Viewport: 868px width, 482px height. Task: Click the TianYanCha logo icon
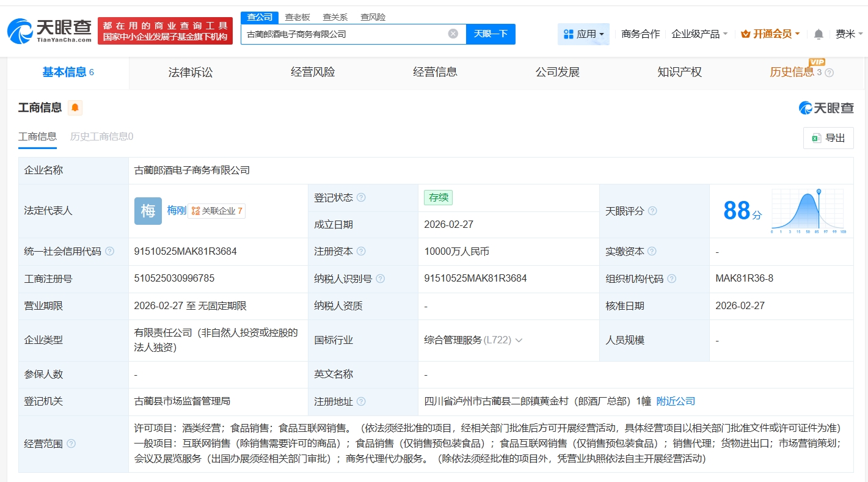pyautogui.click(x=21, y=31)
